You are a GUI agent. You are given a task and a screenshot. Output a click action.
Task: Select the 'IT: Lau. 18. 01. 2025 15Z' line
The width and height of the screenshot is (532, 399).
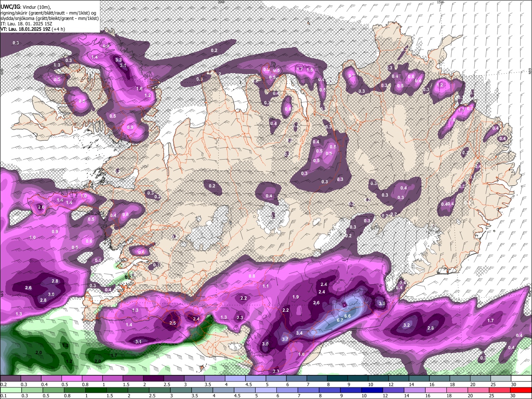point(25,24)
